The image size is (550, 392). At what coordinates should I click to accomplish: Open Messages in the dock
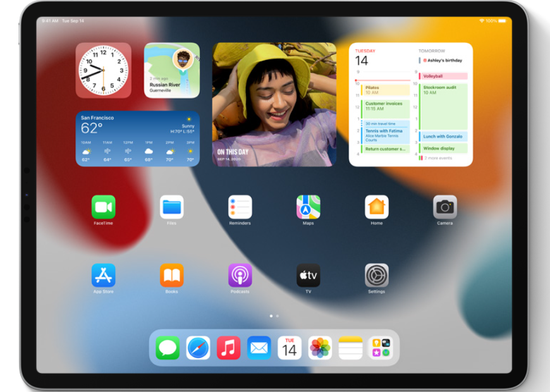pyautogui.click(x=168, y=348)
